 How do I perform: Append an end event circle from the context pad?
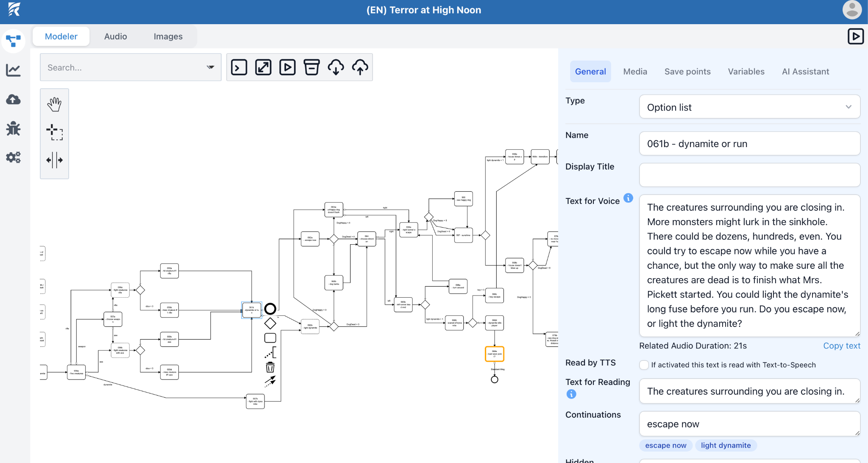click(x=270, y=309)
